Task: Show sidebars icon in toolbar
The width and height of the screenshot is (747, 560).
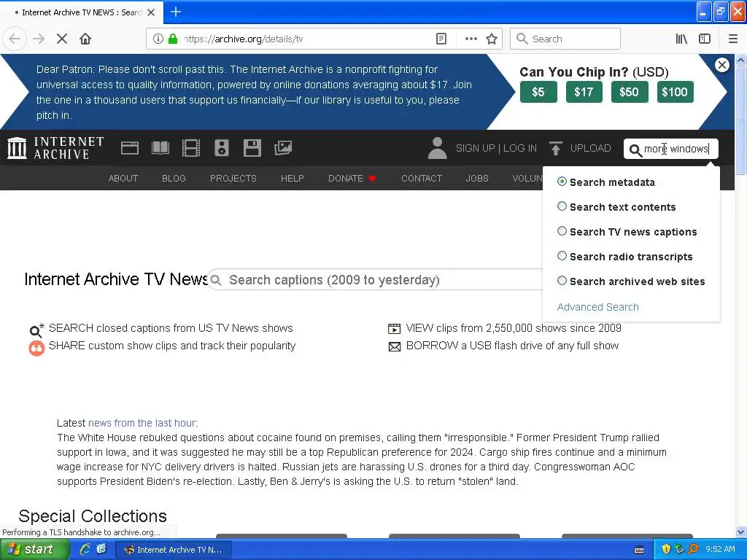Action: pos(705,39)
